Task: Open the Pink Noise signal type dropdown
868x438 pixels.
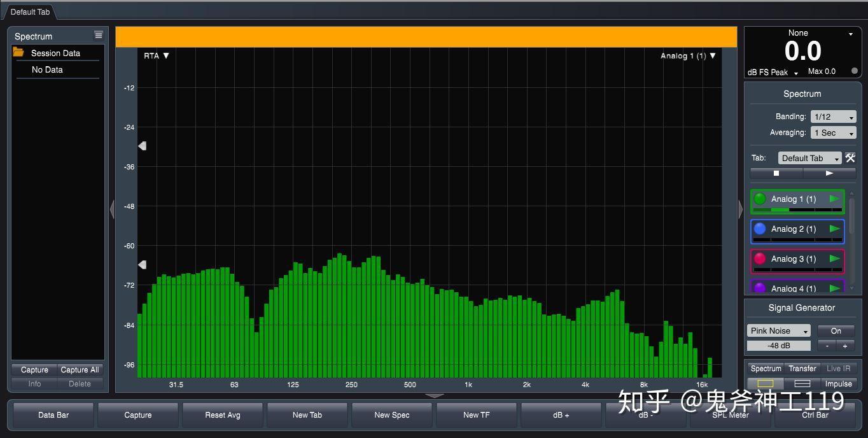Action: click(779, 330)
